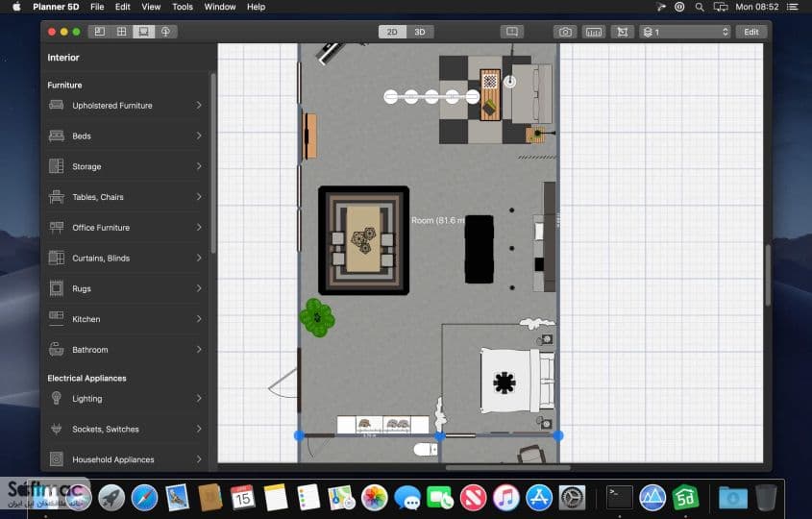The image size is (812, 519).
Task: Open the Apple menu
Action: point(16,7)
